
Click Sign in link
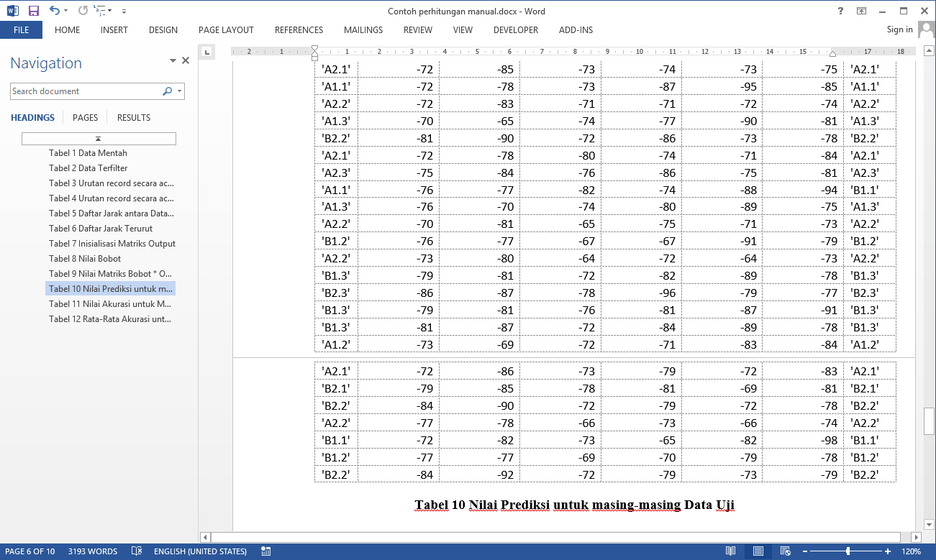click(x=899, y=29)
